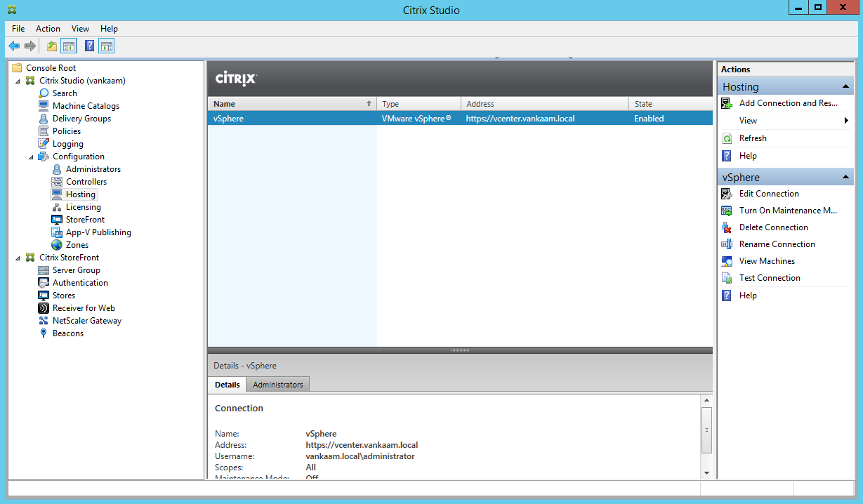Viewport: 863px width, 504px height.
Task: Open the StoreFront configuration node icon
Action: pos(58,220)
